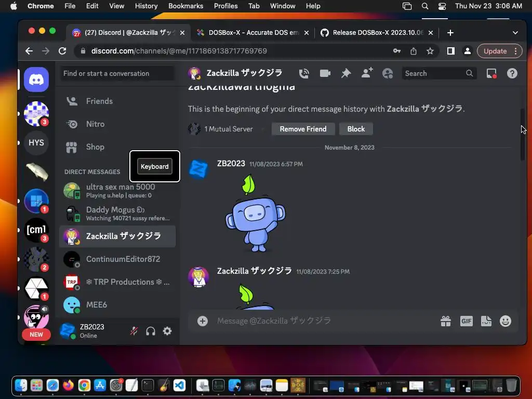532x399 pixels.
Task: Open Chrome three-dot menu
Action: pos(516,51)
